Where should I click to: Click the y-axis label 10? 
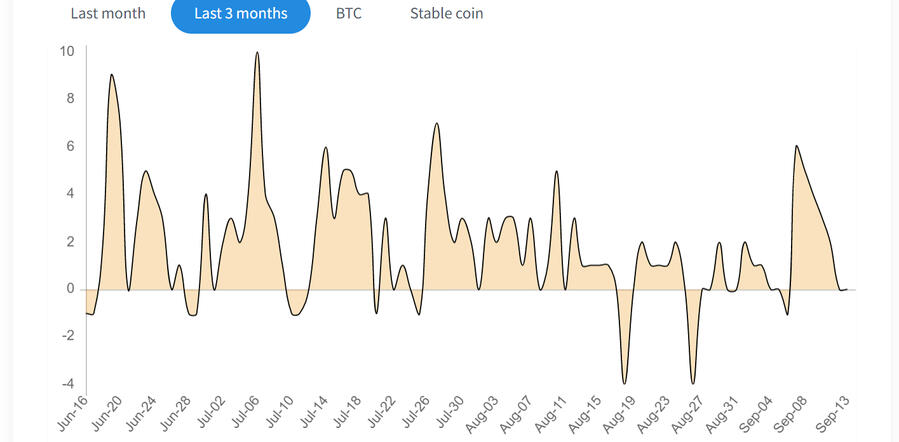68,51
